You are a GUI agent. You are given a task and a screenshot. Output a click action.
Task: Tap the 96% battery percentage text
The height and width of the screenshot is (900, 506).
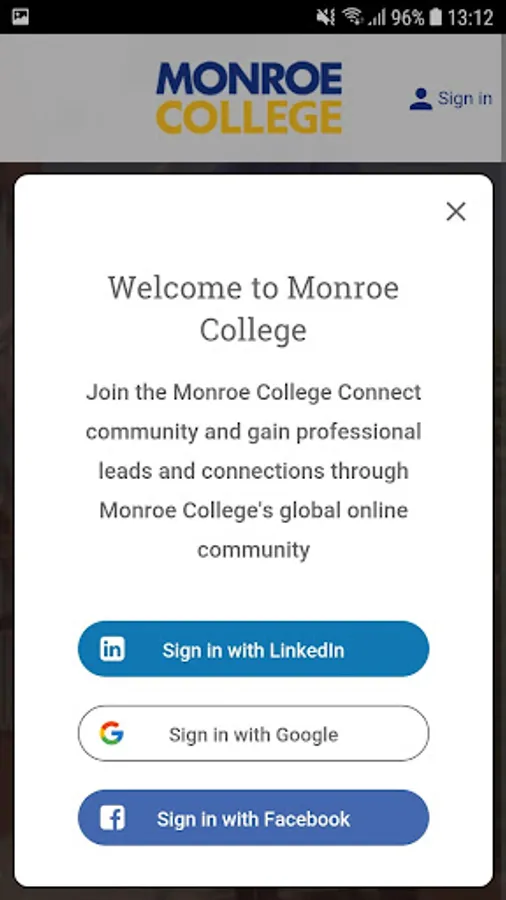click(x=408, y=17)
